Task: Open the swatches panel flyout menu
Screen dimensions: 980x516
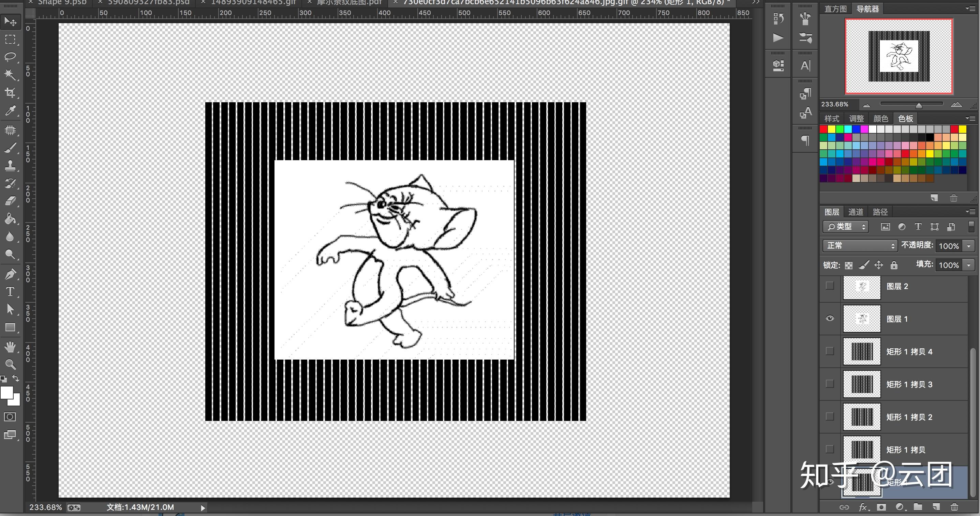Action: tap(970, 118)
